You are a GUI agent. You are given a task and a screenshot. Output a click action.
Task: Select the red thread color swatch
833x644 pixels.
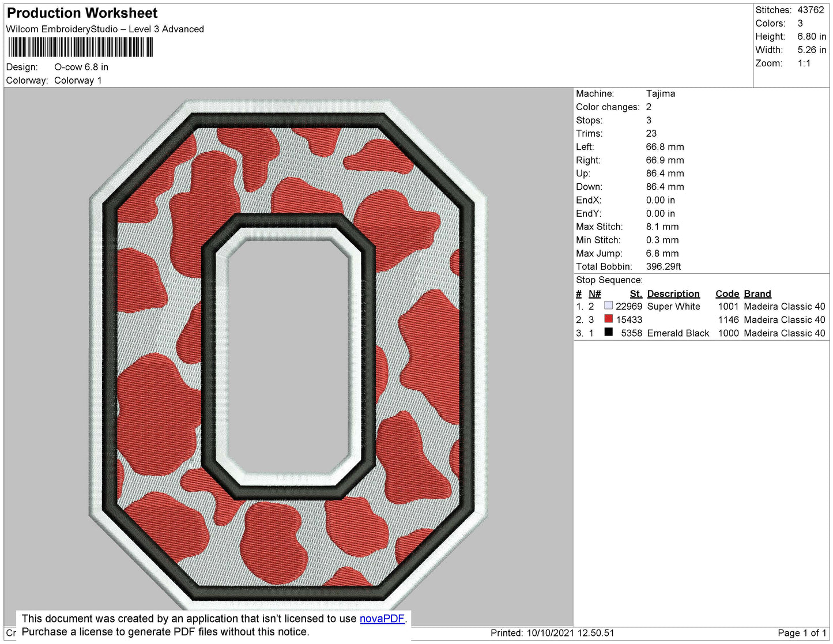point(608,319)
